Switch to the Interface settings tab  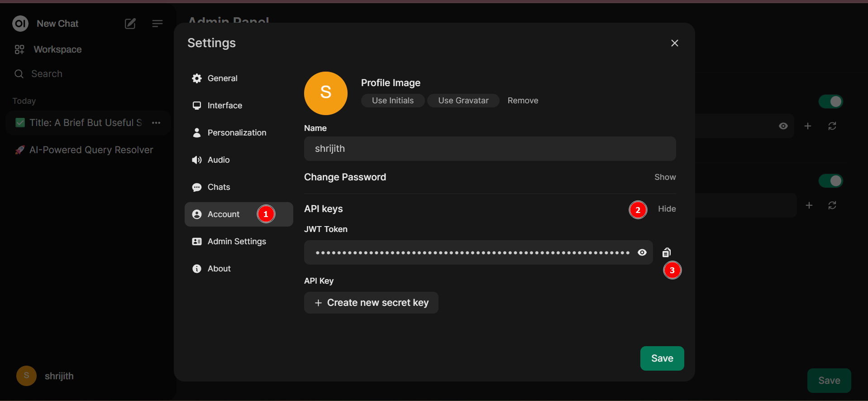(224, 106)
